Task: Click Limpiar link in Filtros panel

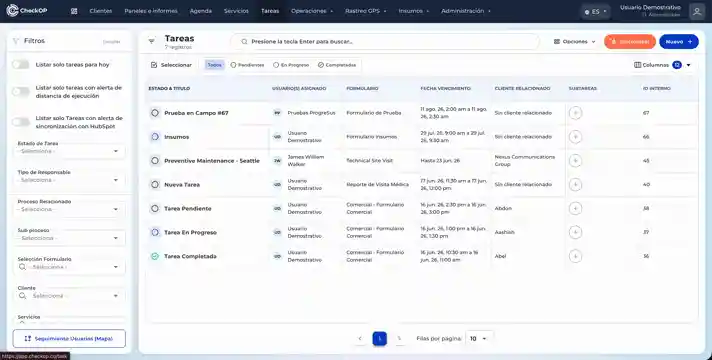Action: pos(112,42)
